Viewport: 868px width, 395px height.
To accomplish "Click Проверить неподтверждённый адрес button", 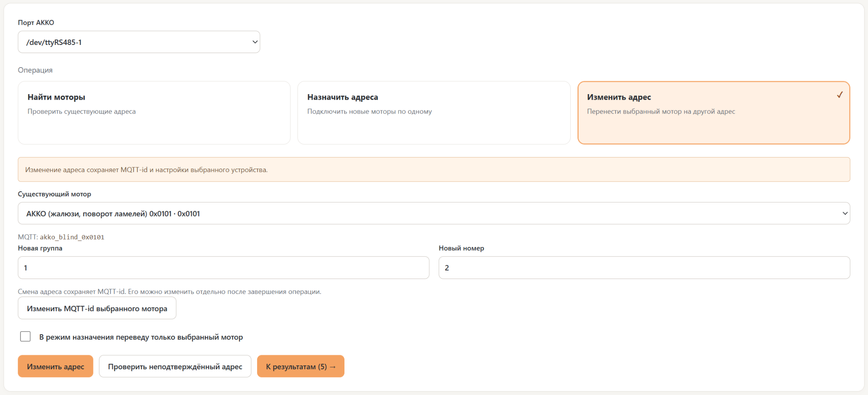I will click(175, 366).
